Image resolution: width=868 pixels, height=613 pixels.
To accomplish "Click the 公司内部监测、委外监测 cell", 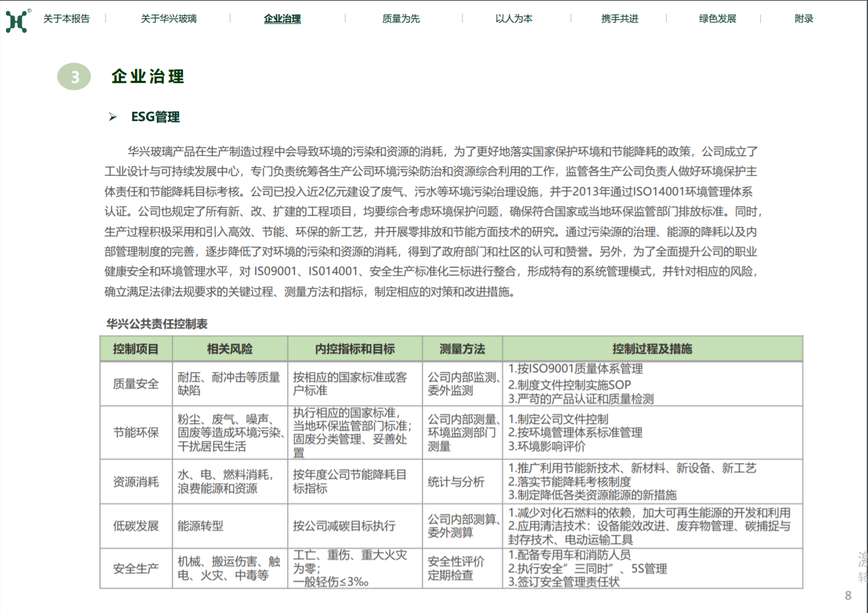I will point(462,383).
